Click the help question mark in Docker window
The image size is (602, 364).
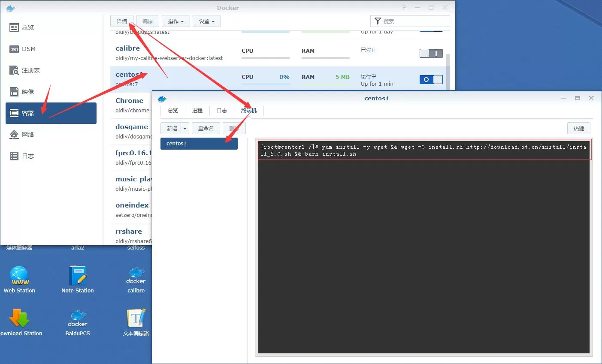tap(404, 8)
